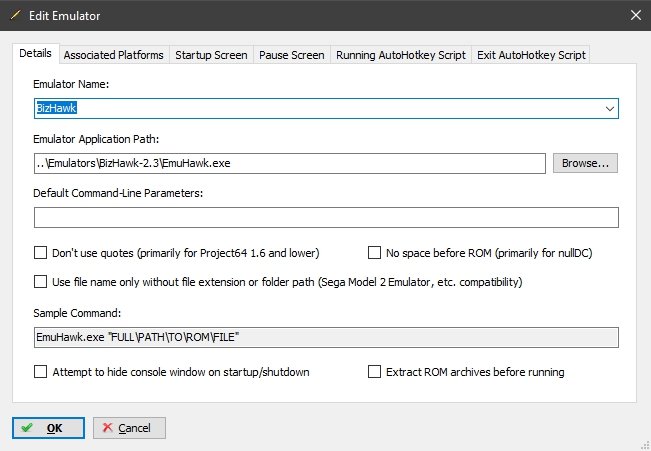Enable No space before ROM checkbox

tap(374, 252)
